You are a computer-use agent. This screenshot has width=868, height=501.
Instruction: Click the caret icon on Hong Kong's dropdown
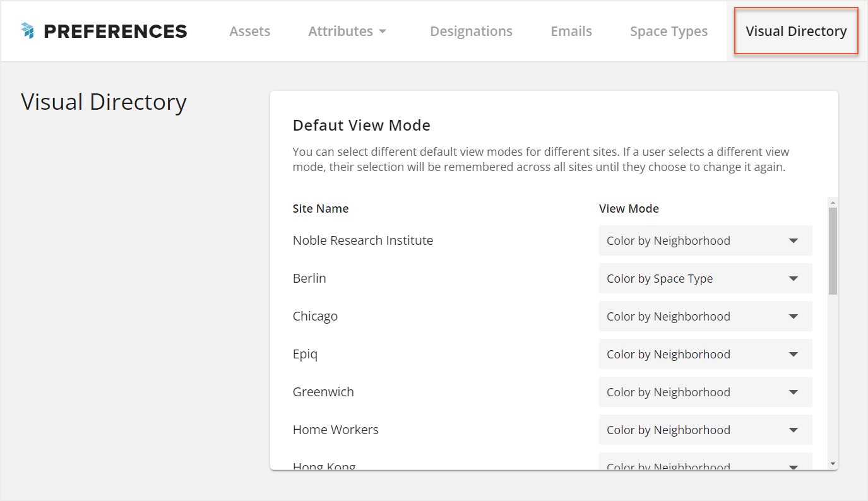pyautogui.click(x=794, y=466)
